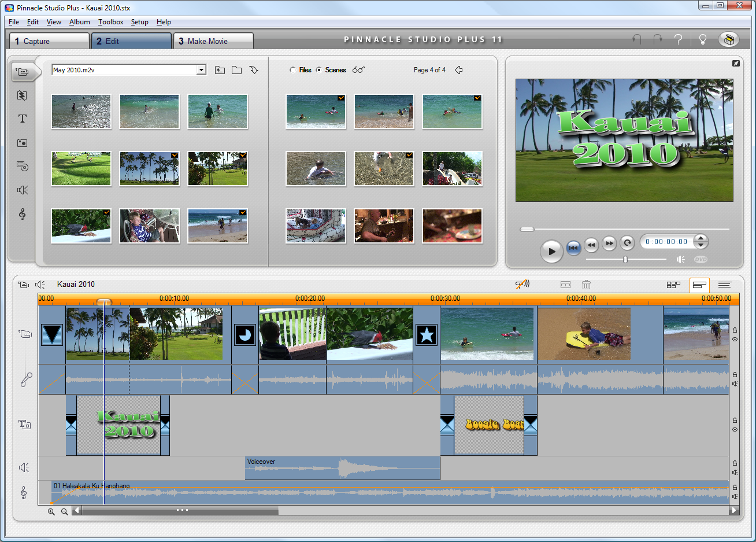The width and height of the screenshot is (756, 542).
Task: Open the Setup menu
Action: [x=139, y=22]
